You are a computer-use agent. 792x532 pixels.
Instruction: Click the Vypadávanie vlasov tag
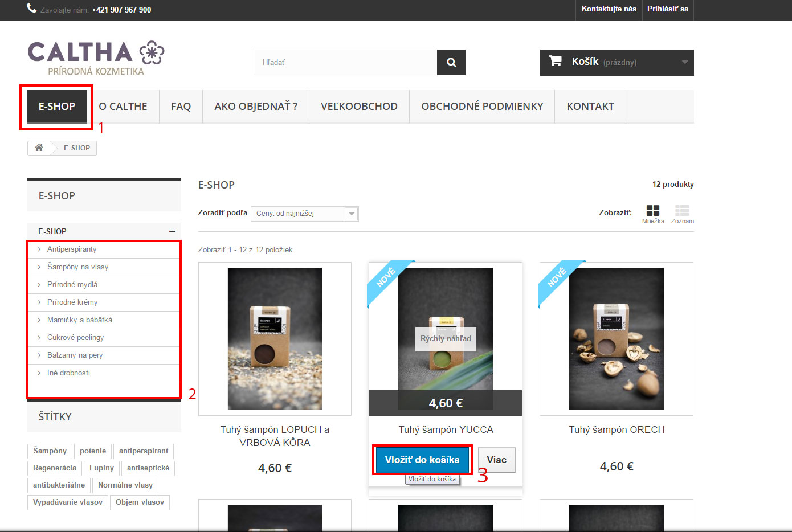tap(68, 502)
